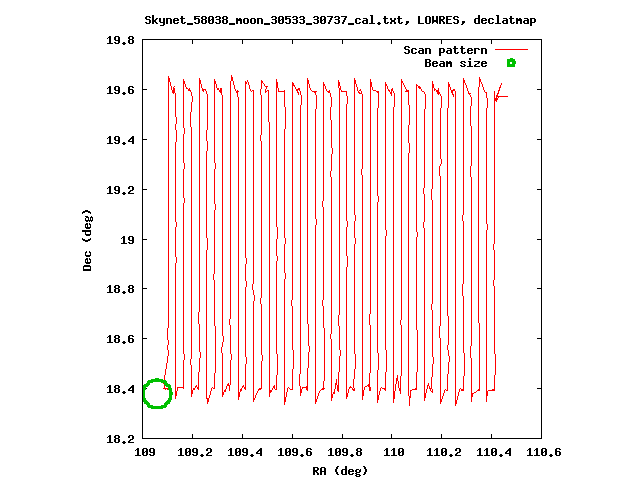
Task: Click x-axis tick label 110
Action: pyautogui.click(x=394, y=452)
